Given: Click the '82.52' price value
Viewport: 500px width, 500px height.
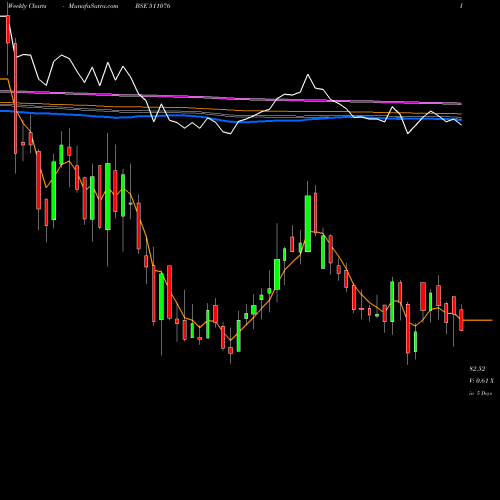Looking at the screenshot, I should [477, 369].
